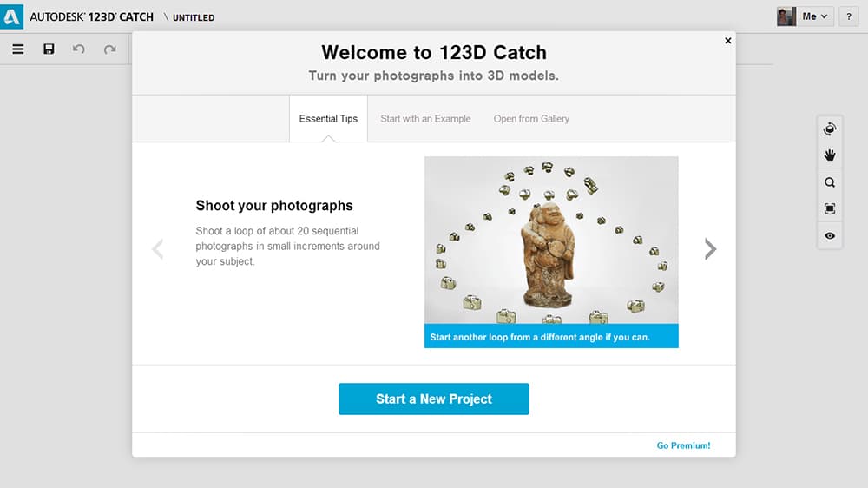
Task: Click Start a New Project button
Action: click(x=433, y=399)
